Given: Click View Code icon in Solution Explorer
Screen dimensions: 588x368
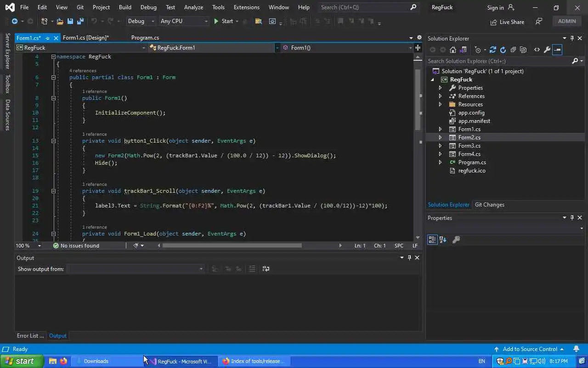Looking at the screenshot, I should coord(537,50).
